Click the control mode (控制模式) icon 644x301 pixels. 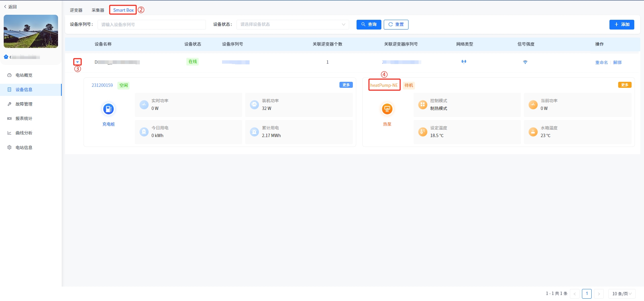tap(423, 105)
